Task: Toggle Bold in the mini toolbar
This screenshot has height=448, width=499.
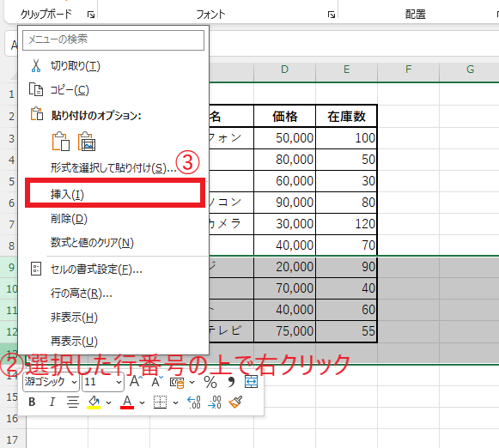Action: pos(32,402)
